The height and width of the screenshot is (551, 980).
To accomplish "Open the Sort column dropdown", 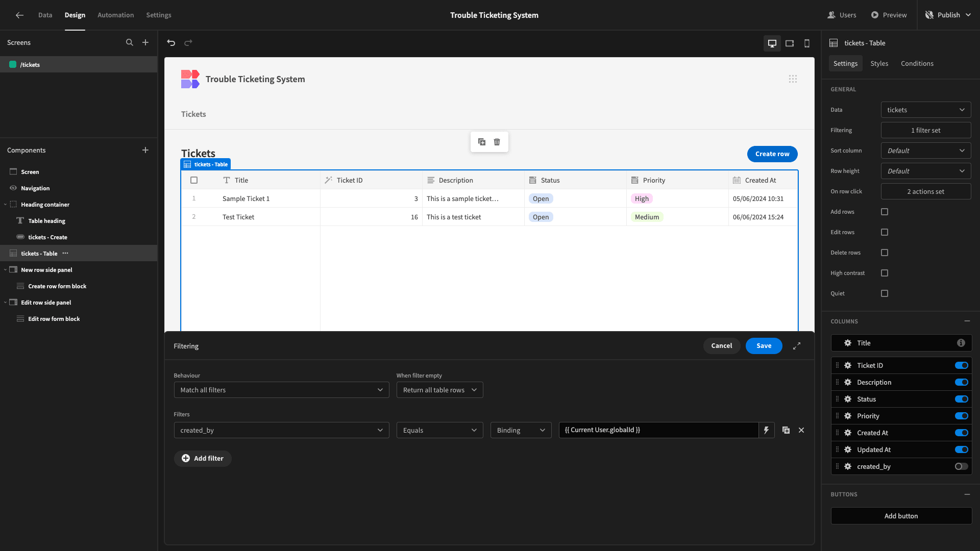I will coord(926,151).
